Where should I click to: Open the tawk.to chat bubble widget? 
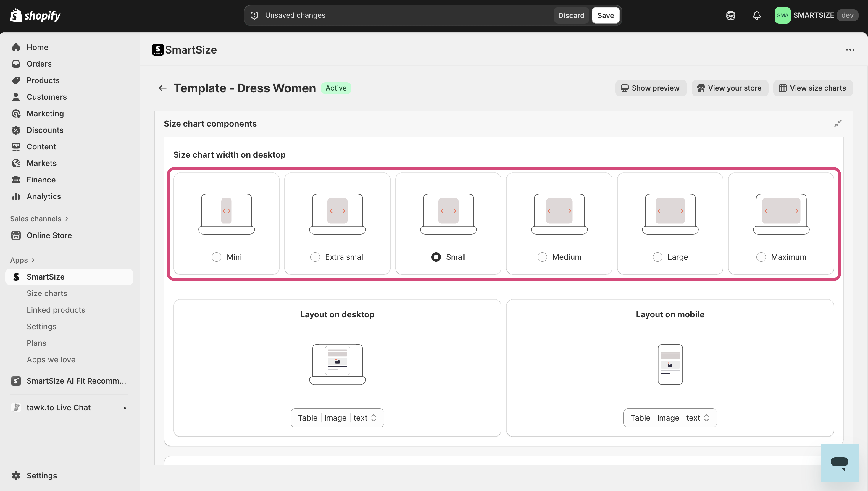[x=839, y=462]
